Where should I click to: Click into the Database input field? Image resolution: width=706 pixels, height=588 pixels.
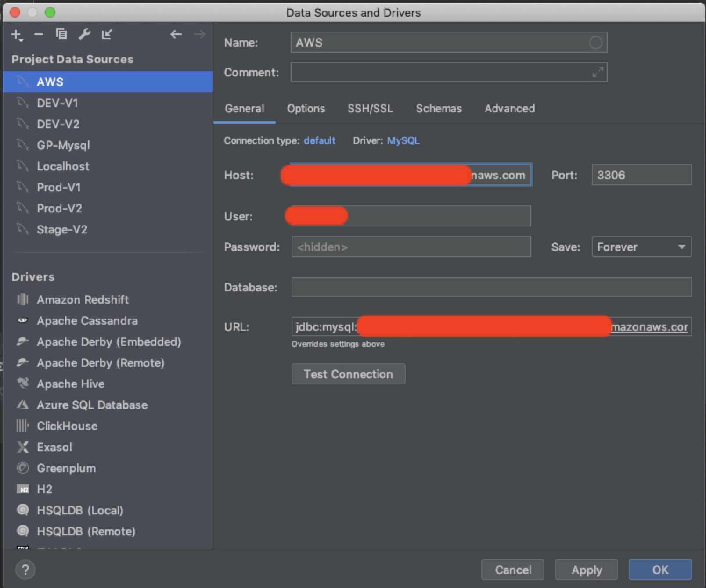click(x=491, y=287)
